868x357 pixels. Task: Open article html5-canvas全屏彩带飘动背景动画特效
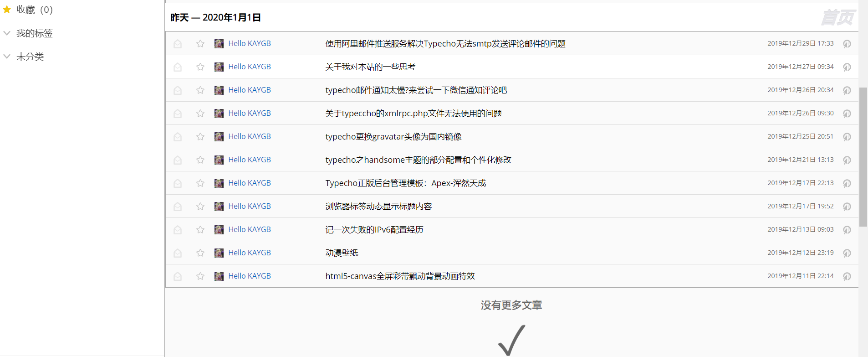400,276
